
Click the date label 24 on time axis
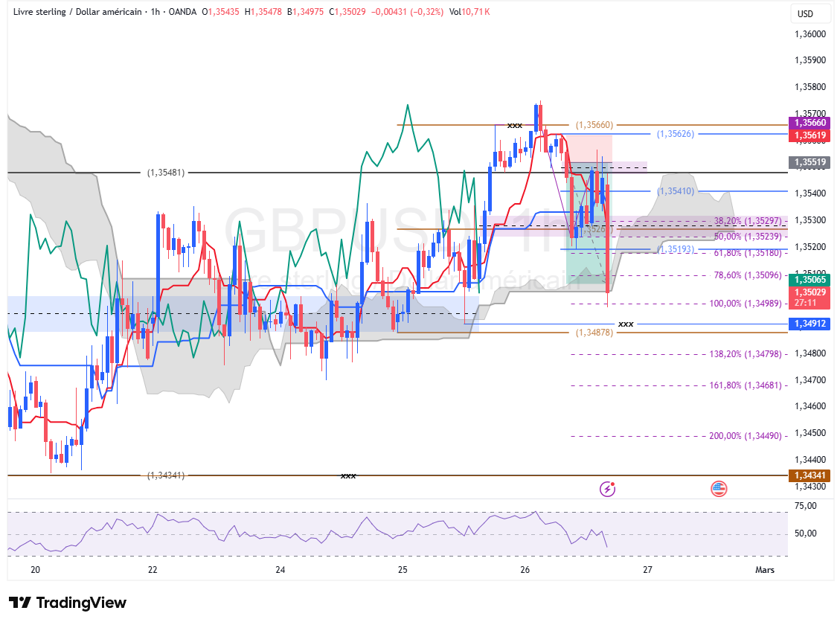(x=280, y=570)
